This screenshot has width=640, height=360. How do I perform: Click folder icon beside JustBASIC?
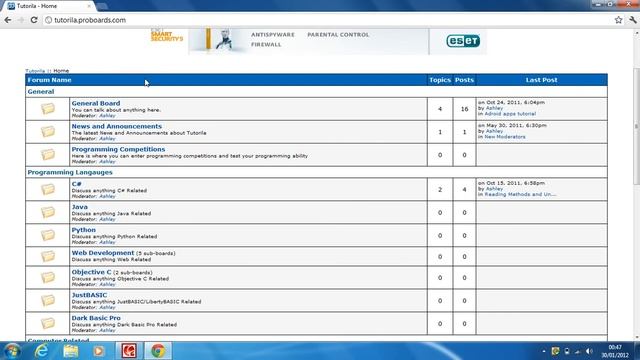coord(48,300)
